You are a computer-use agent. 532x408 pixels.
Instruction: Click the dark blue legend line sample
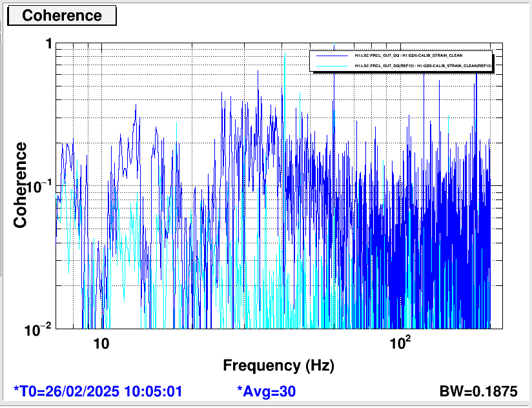tap(332, 56)
